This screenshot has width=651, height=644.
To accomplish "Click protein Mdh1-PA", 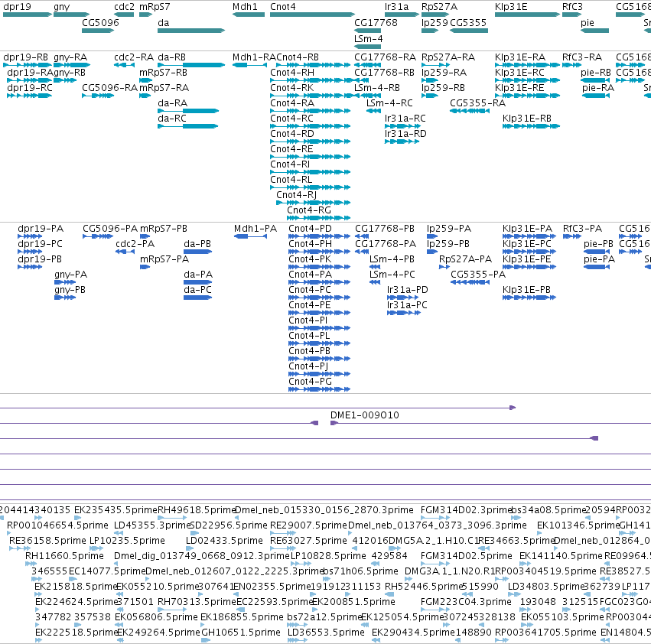I will click(x=250, y=236).
